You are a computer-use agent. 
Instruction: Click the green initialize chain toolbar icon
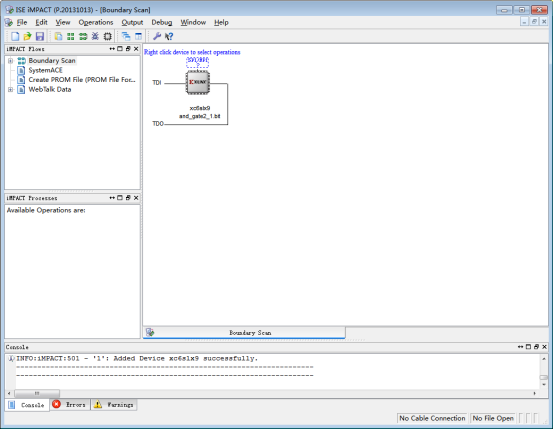tap(83, 36)
